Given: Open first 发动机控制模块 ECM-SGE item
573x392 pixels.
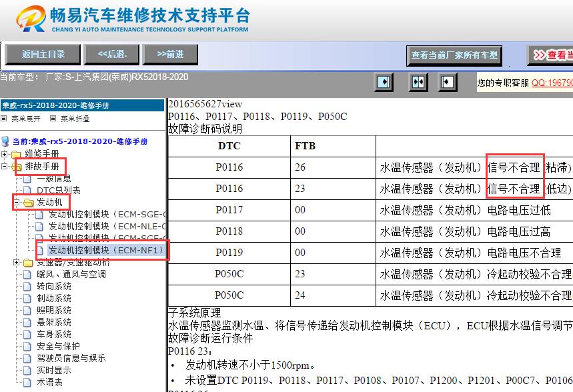Looking at the screenshot, I should pos(107,215).
